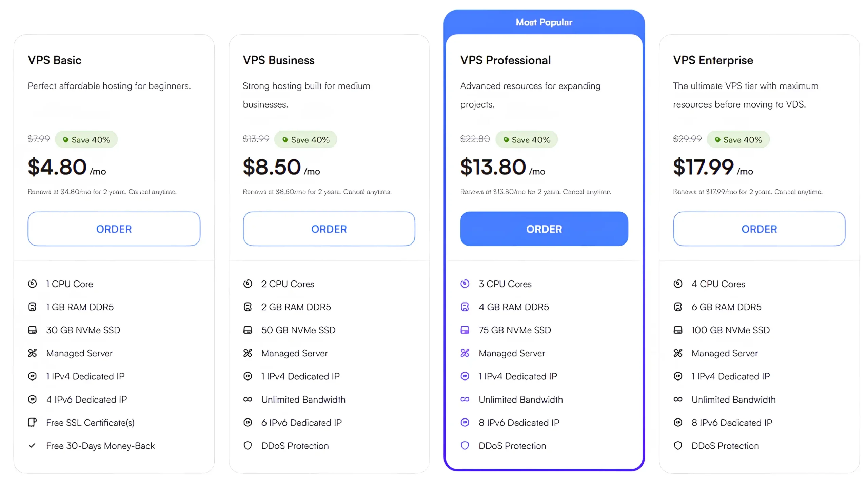Order the VPS Professional plan
The width and height of the screenshot is (868, 487).
[544, 229]
